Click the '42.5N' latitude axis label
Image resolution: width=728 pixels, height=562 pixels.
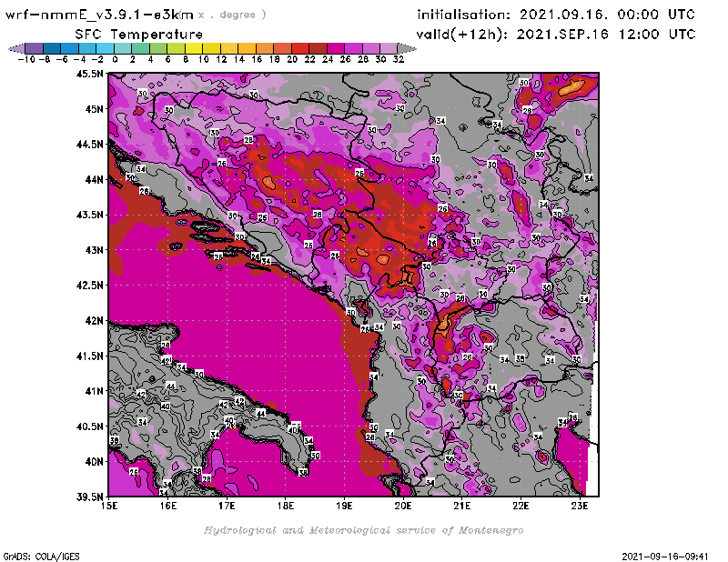89,286
